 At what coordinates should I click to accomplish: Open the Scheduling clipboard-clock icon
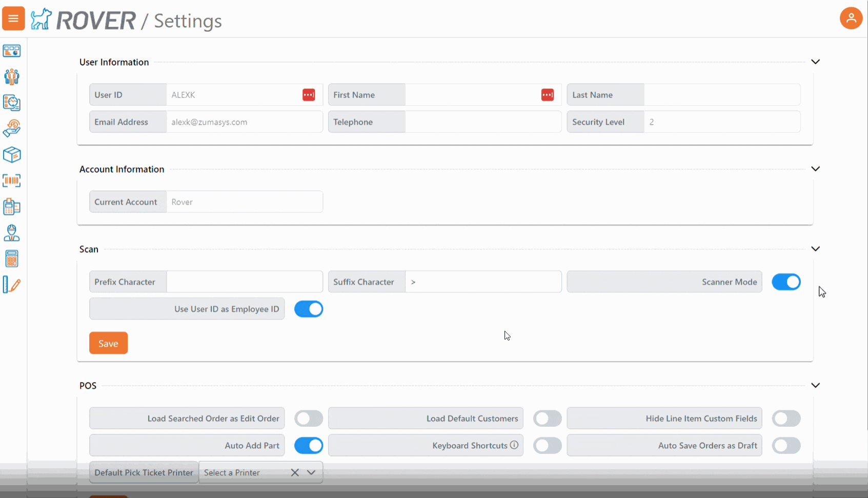[12, 103]
